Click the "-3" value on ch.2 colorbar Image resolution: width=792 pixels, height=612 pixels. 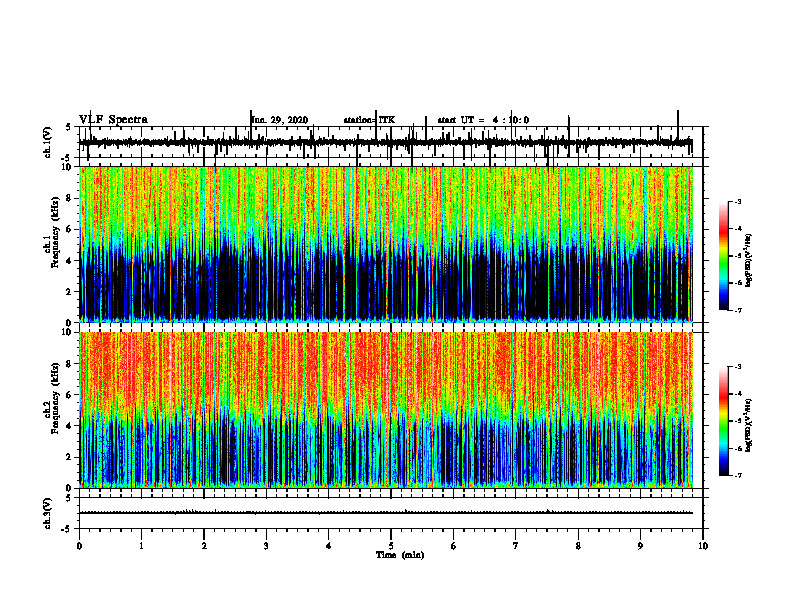click(x=738, y=367)
